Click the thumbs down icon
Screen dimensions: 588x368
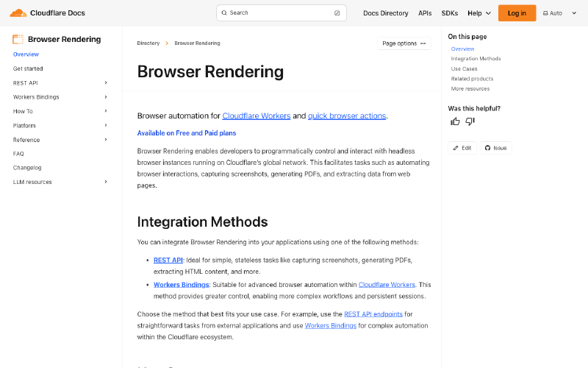[x=470, y=121]
